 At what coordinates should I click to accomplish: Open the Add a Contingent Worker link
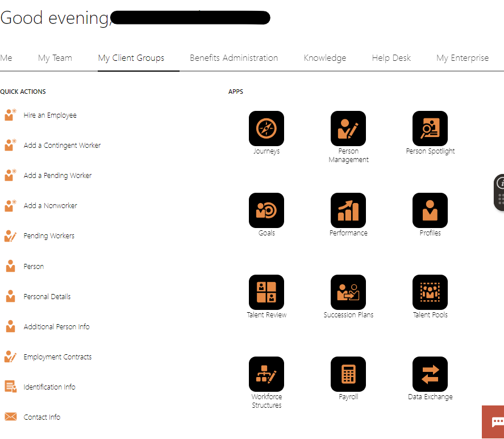62,146
